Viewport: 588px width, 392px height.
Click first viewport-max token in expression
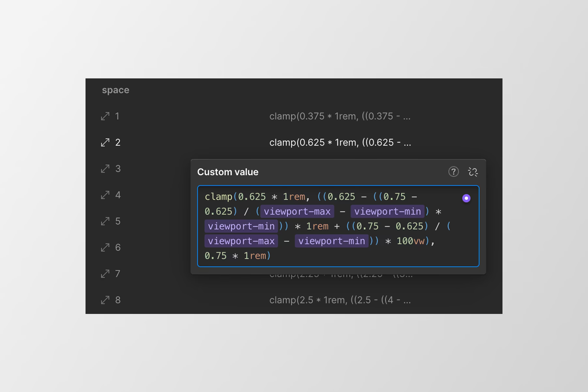click(x=297, y=212)
